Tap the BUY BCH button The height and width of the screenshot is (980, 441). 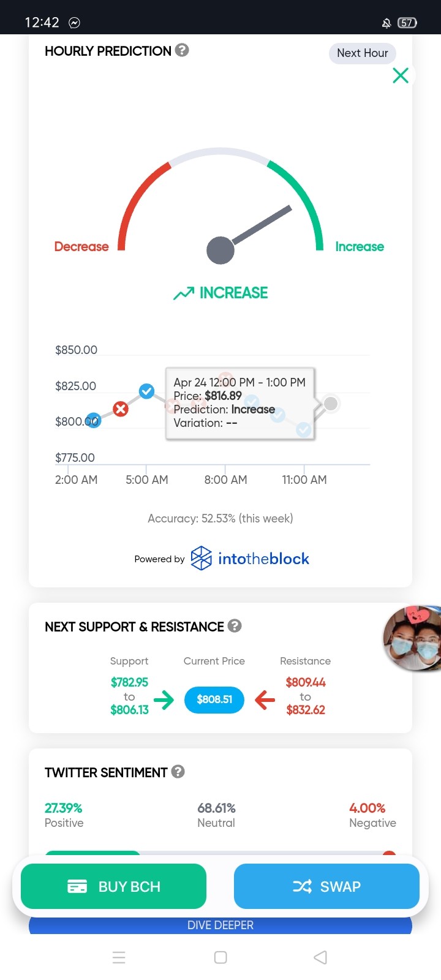(113, 886)
